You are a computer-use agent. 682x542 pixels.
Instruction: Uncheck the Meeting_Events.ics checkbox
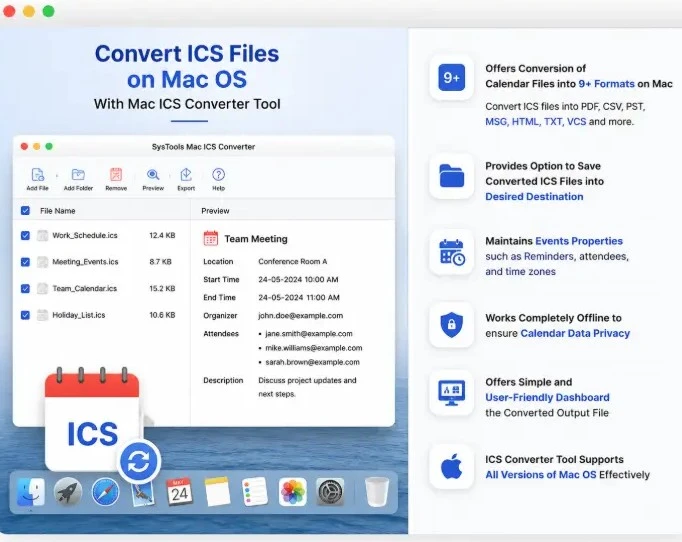point(25,262)
